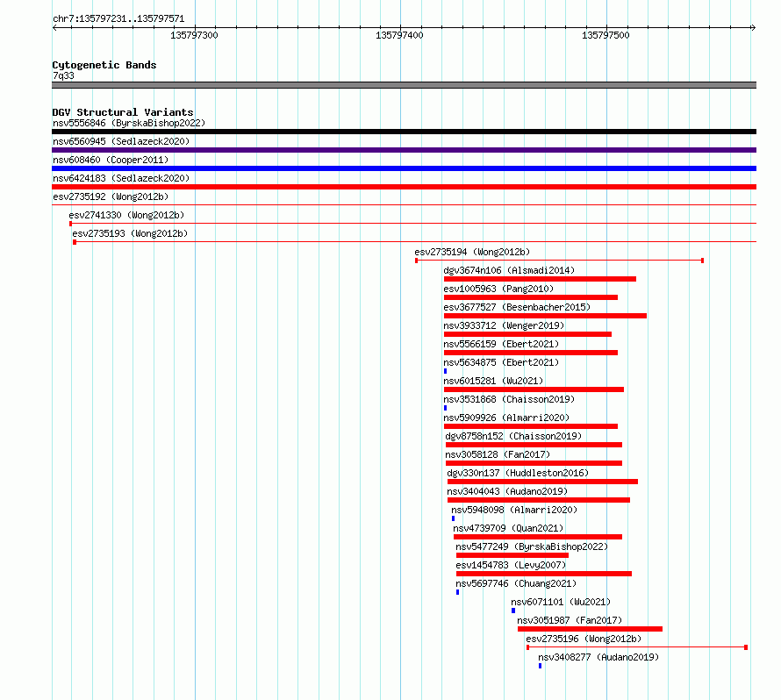
Task: Open the dgv3674n106 (Alsmadi2014) label
Action: pos(509,270)
